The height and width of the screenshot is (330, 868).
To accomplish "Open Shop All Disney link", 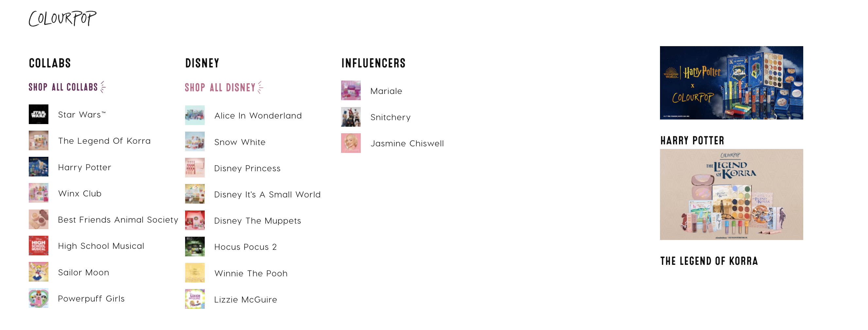I will click(224, 87).
